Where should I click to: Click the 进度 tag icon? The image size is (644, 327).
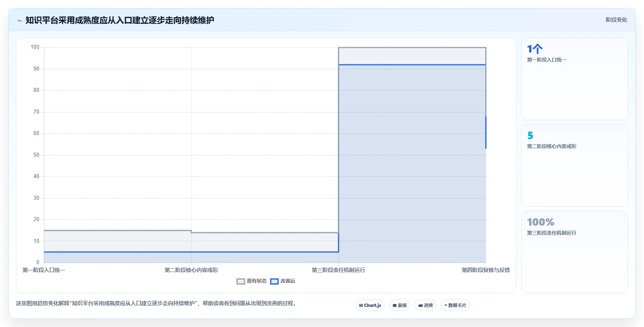420,306
